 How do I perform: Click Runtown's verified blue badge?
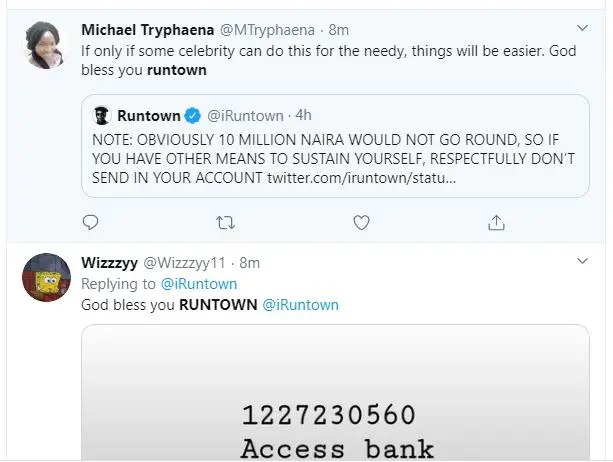pyautogui.click(x=193, y=116)
